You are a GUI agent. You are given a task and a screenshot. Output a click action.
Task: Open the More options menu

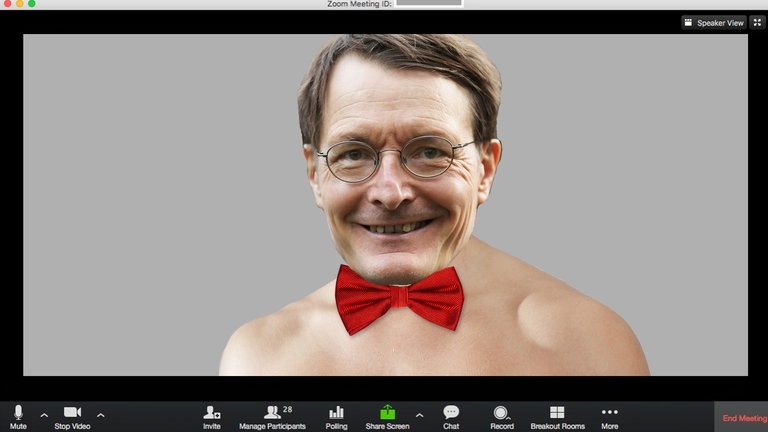(x=610, y=417)
